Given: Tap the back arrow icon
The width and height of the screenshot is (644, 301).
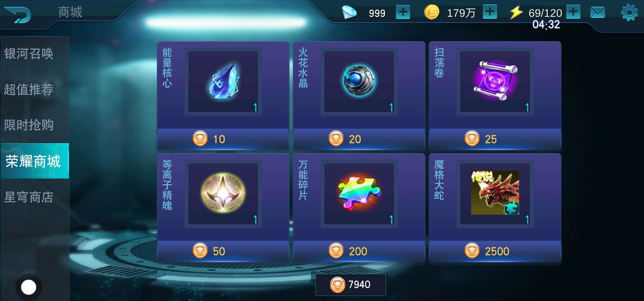Looking at the screenshot, I should click(18, 14).
